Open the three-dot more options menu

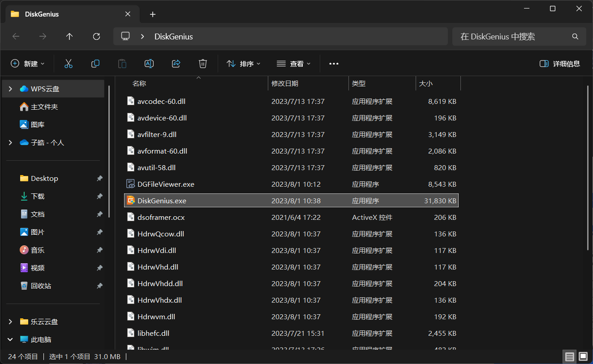click(x=334, y=64)
